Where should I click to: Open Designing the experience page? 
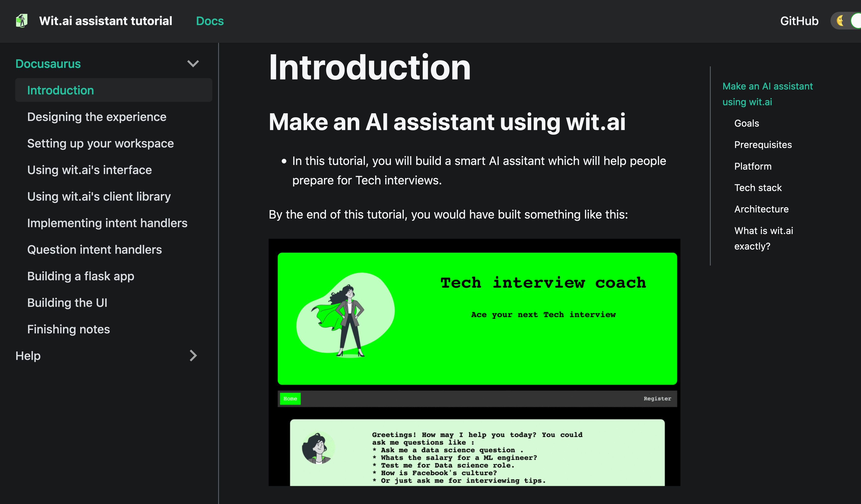[97, 117]
